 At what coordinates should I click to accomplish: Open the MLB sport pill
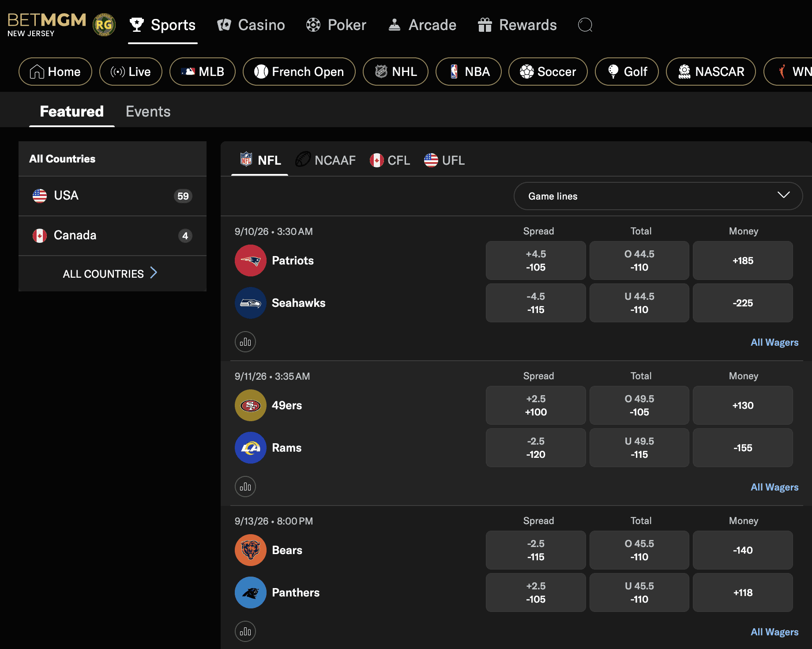(203, 72)
